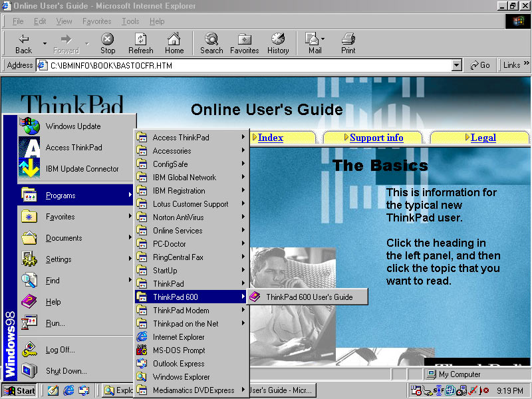
Task: Click the Start button
Action: 19,390
